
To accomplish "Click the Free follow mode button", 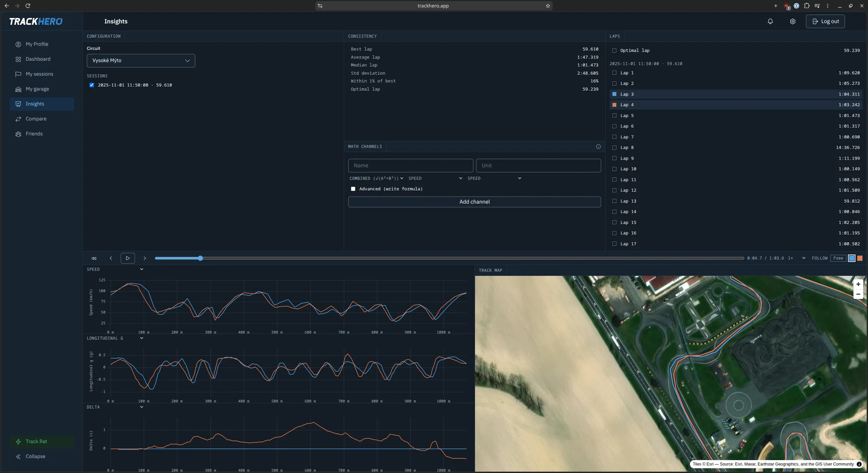I will coord(838,258).
